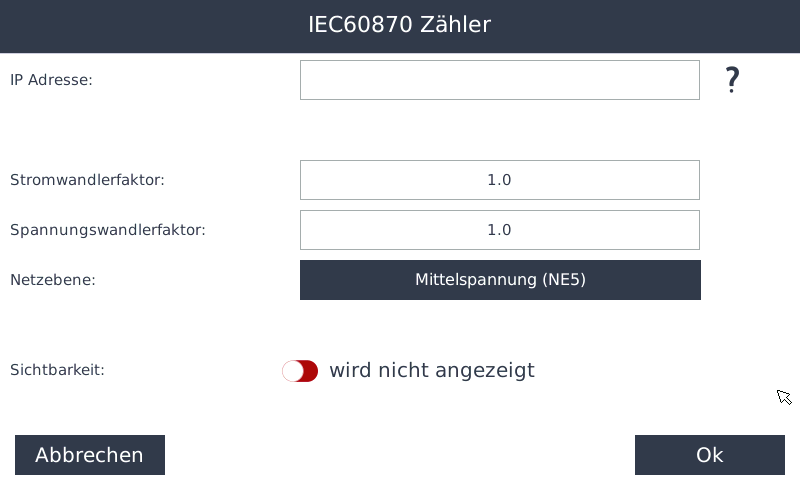
Task: Click the "IEC60870 Zähler" dialog title
Action: 400,25
